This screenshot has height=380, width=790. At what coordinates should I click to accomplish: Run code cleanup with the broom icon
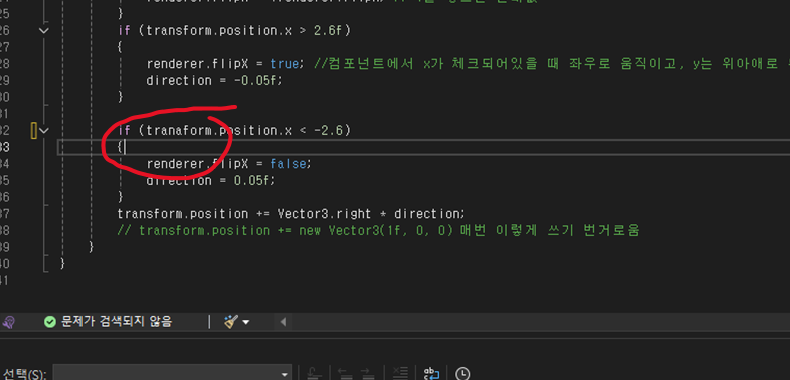click(x=231, y=322)
